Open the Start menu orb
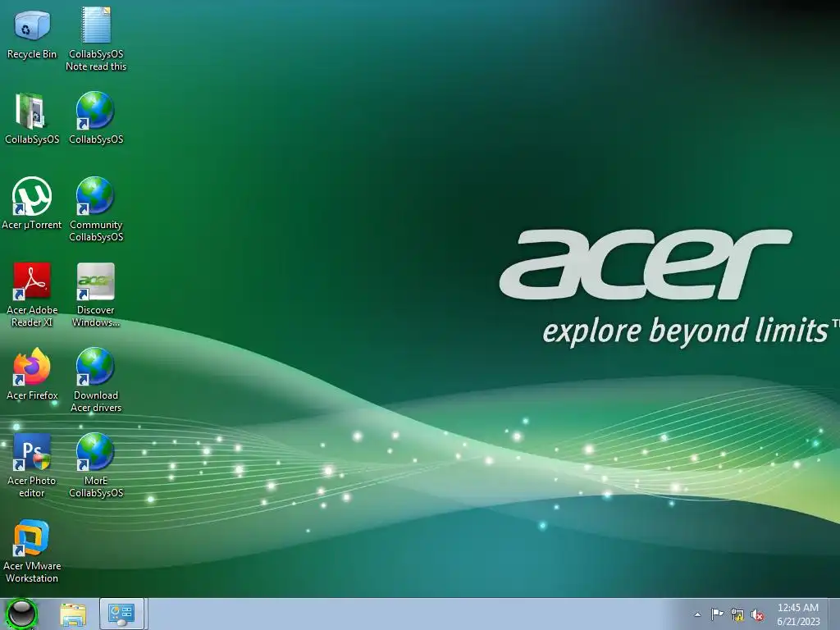This screenshot has width=840, height=630. (x=22, y=614)
